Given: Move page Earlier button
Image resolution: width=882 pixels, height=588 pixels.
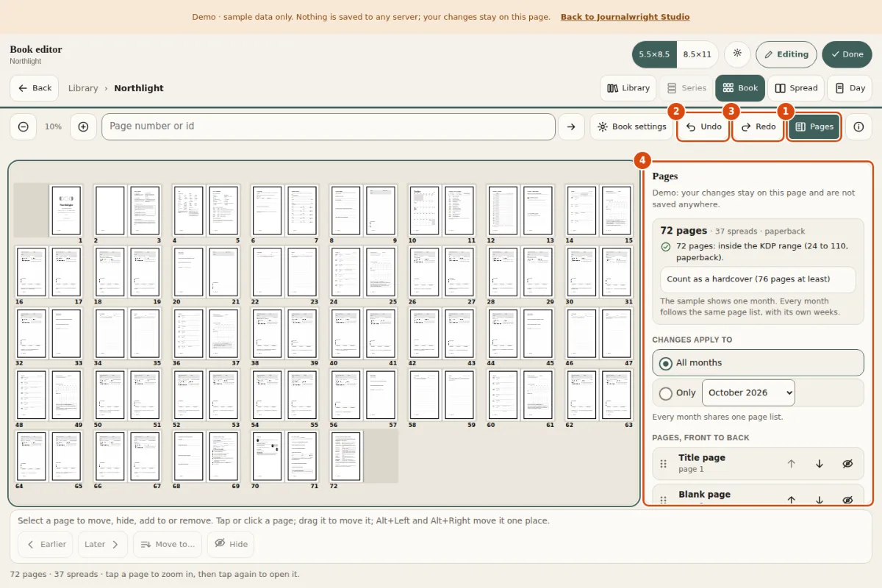Looking at the screenshot, I should [46, 545].
